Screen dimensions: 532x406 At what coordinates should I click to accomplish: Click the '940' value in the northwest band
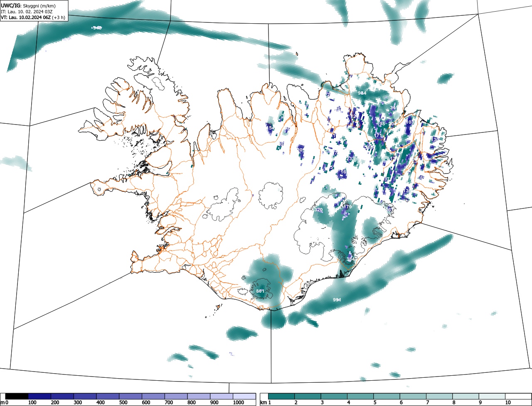pos(97,28)
